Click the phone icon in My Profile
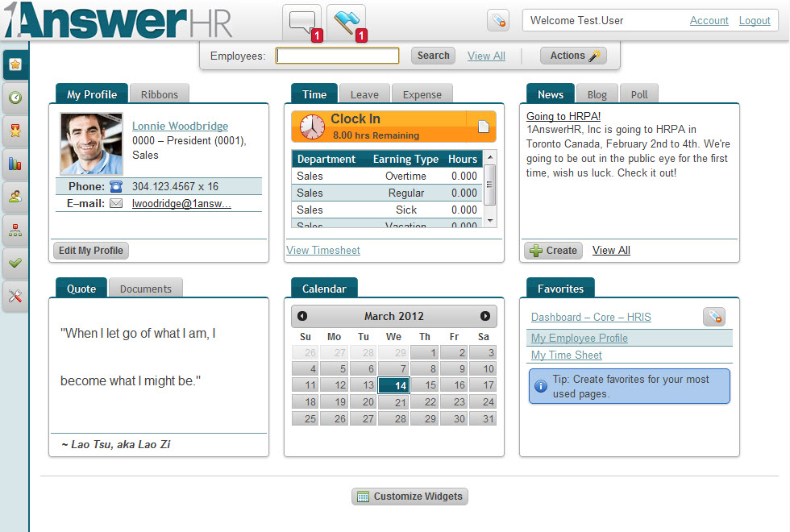 coord(116,186)
